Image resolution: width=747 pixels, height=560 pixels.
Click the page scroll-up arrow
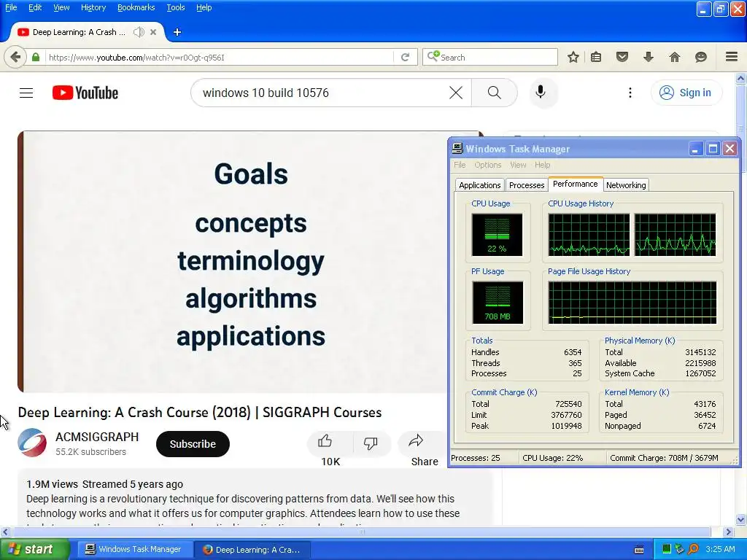(x=741, y=79)
